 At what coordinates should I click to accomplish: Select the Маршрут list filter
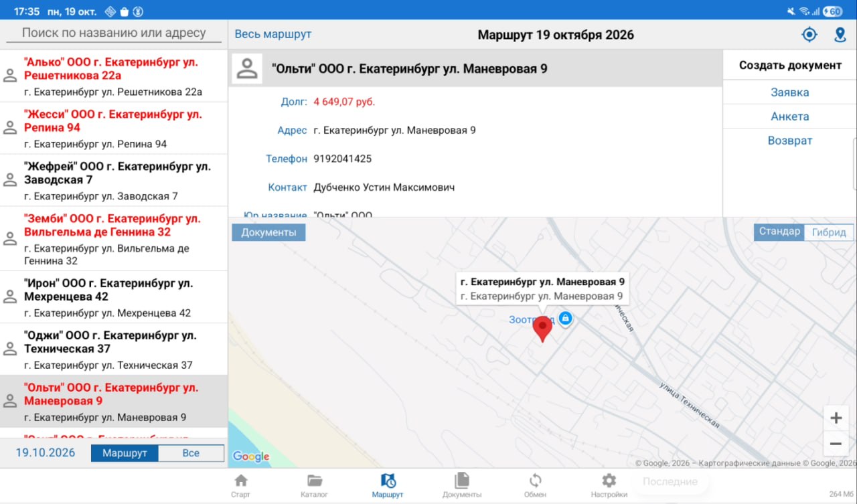(125, 453)
